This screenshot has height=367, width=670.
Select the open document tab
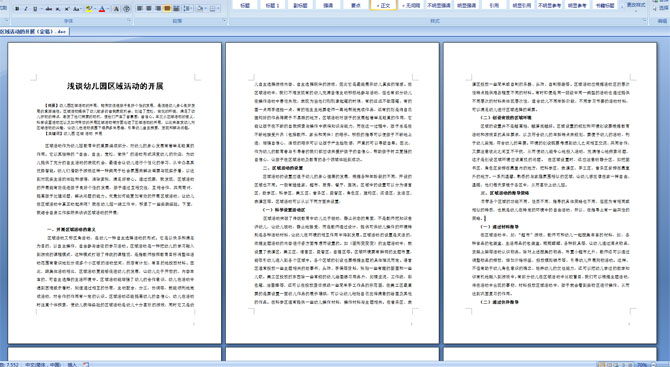tap(34, 32)
